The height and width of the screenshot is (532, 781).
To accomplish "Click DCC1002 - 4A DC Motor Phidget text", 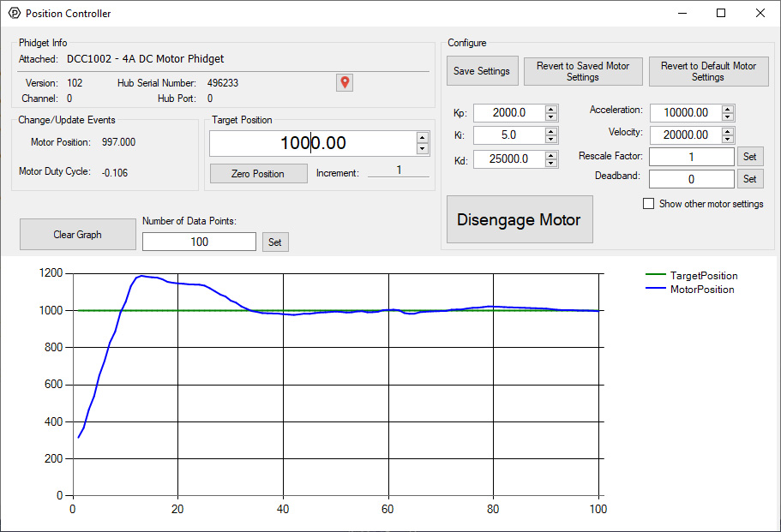I will coord(146,59).
